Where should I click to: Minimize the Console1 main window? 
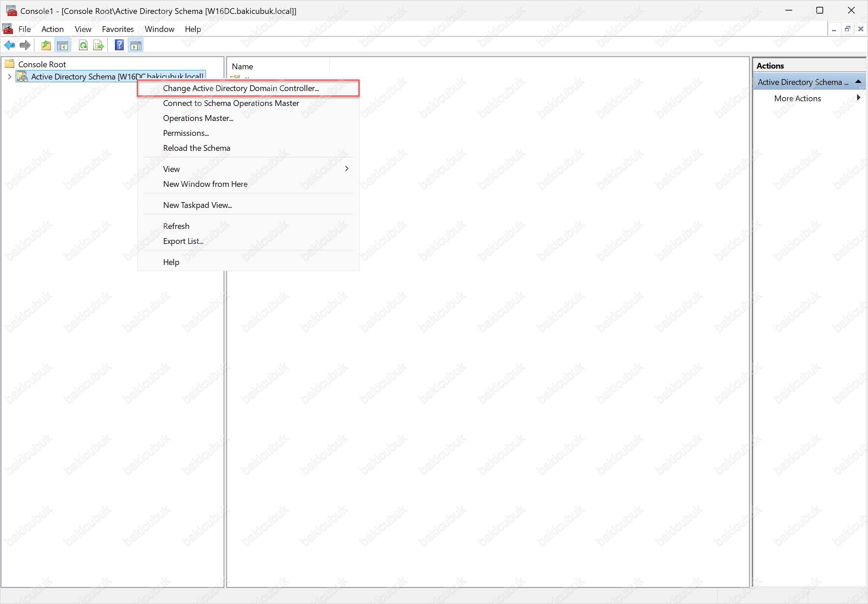pos(788,11)
